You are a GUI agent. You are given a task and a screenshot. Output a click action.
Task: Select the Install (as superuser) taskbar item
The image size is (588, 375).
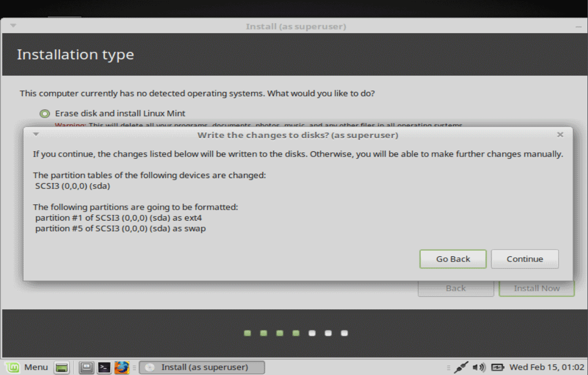coord(202,367)
